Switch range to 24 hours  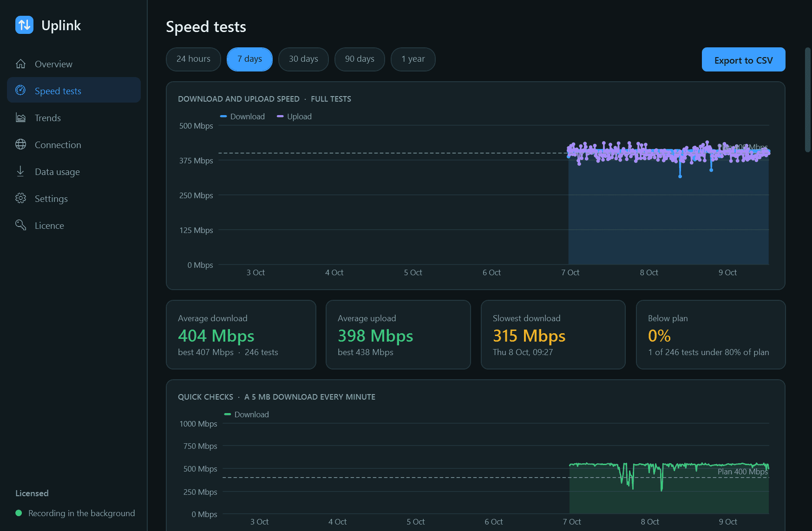tap(193, 59)
